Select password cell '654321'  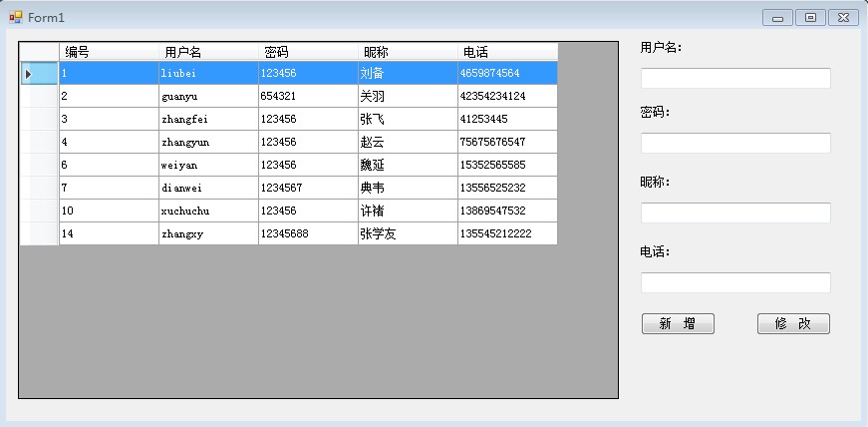pos(308,96)
